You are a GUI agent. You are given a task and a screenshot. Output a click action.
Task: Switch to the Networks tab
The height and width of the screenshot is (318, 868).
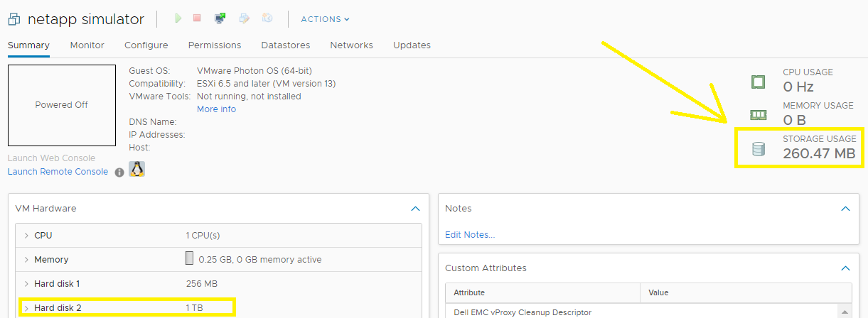(x=351, y=45)
